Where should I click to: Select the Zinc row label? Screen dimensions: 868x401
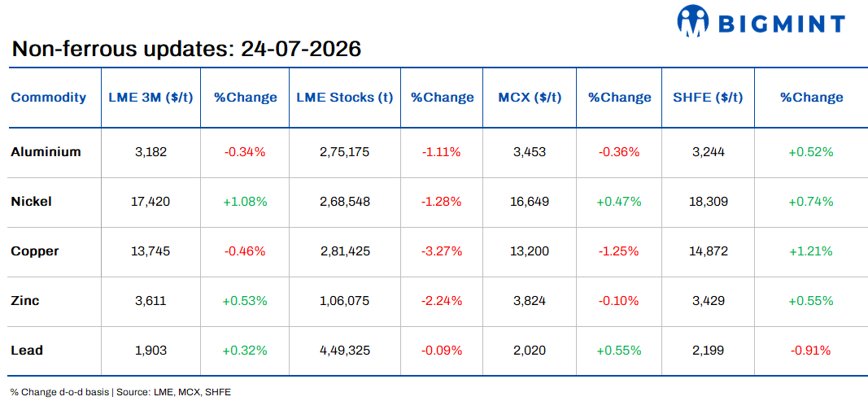coord(25,301)
